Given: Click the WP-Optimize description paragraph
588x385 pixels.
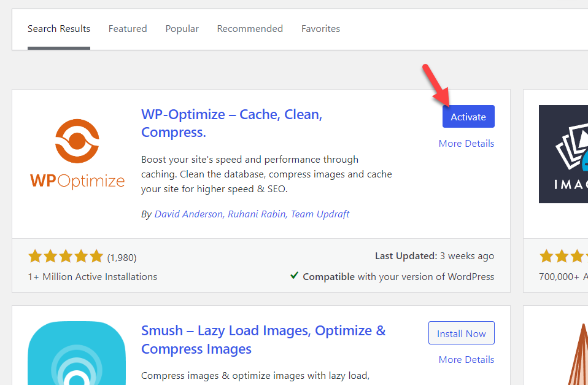Looking at the screenshot, I should click(266, 174).
